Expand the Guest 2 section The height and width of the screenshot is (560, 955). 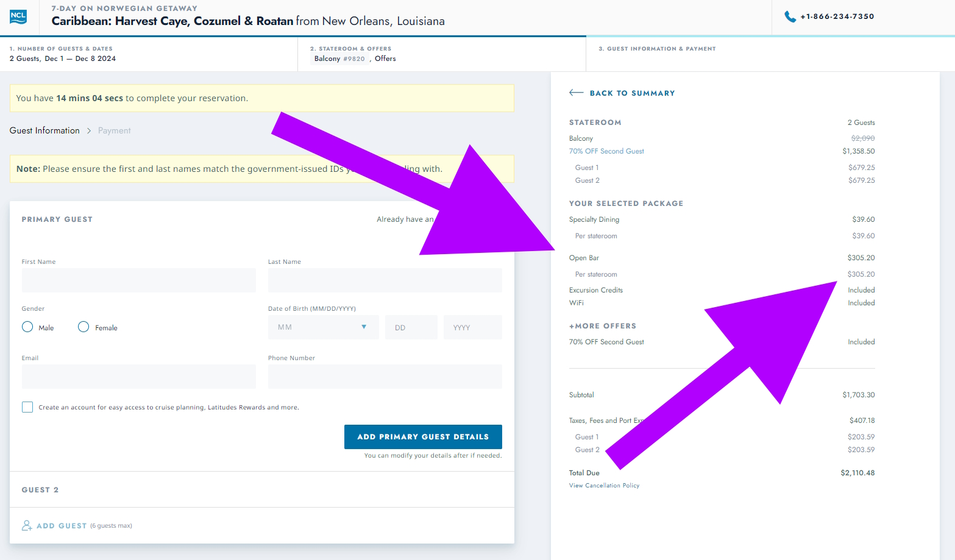[x=40, y=490]
